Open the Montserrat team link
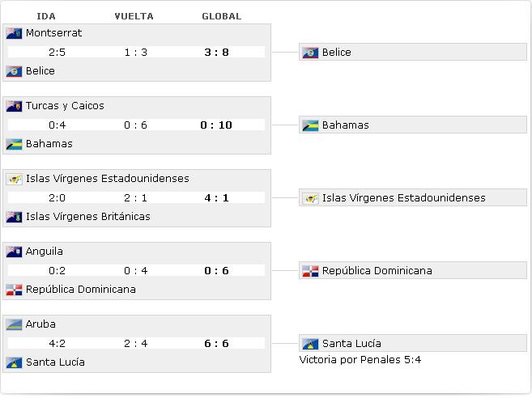The image size is (532, 398). (53, 33)
